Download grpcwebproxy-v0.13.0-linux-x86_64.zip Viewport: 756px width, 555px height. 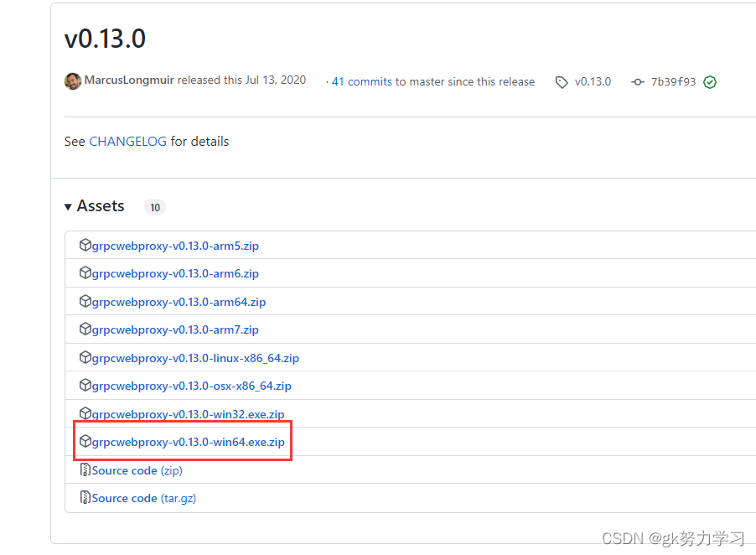pyautogui.click(x=195, y=358)
